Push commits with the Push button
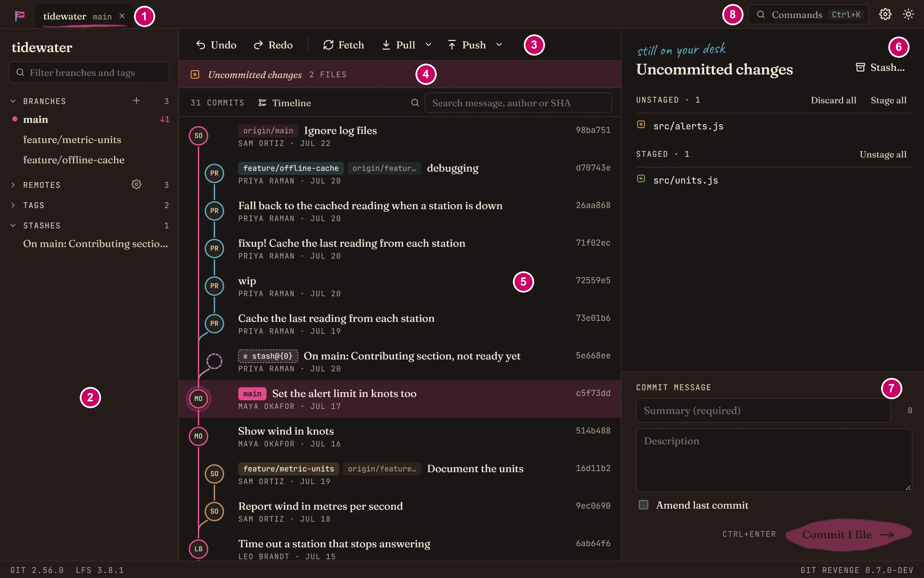Image resolution: width=924 pixels, height=578 pixels. tap(467, 45)
